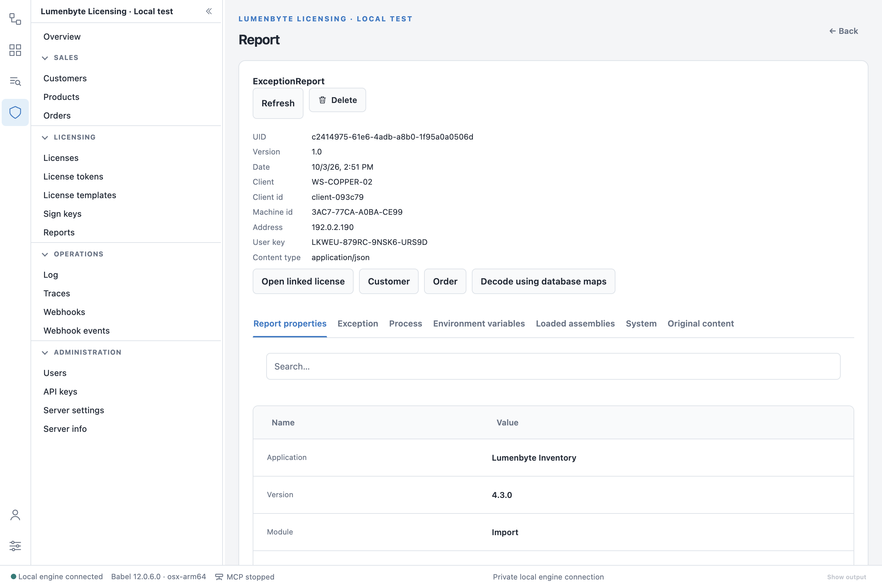Click the Name column header

click(283, 423)
